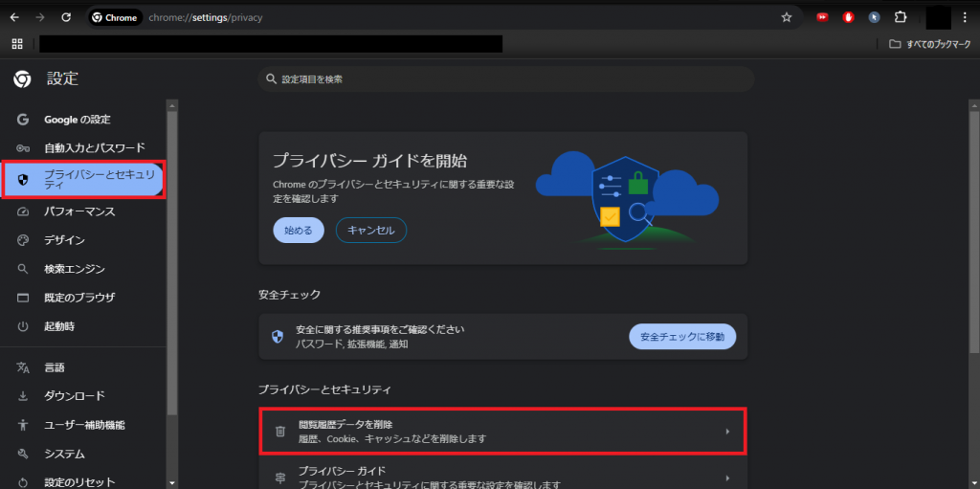The height and width of the screenshot is (489, 980).
Task: Open the Extensions puzzle-piece menu
Action: (900, 17)
